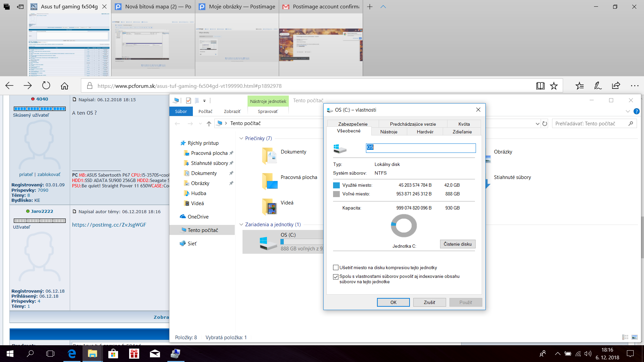Click Explorer Up arrow button
This screenshot has width=644, height=362.
(209, 124)
